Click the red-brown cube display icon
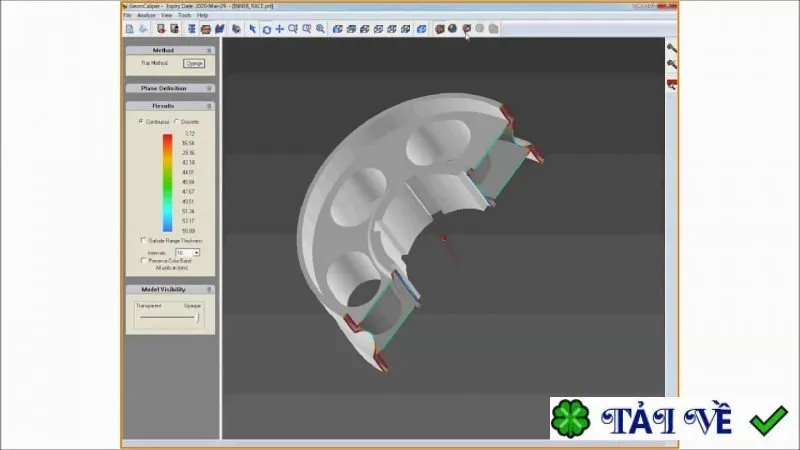800x450 pixels. pos(439,29)
